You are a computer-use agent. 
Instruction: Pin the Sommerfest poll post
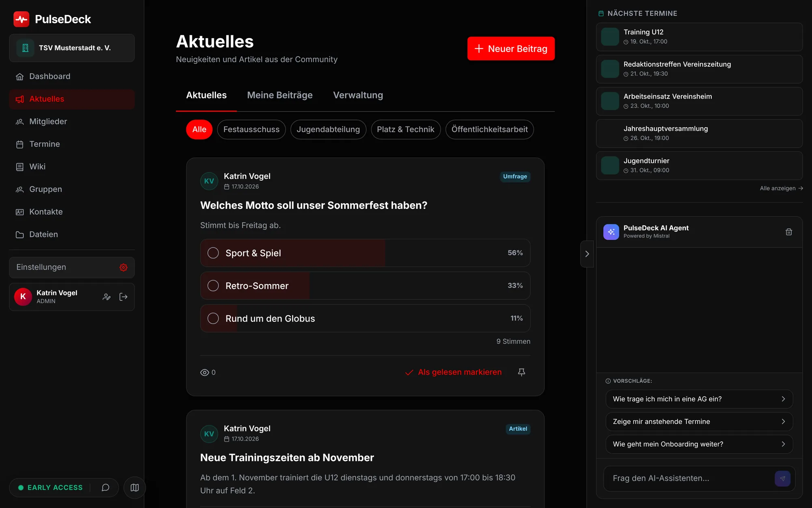pyautogui.click(x=522, y=372)
